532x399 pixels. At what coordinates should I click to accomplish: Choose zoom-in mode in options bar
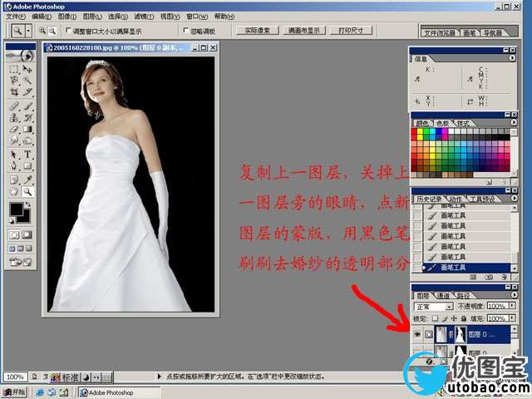pos(42,31)
